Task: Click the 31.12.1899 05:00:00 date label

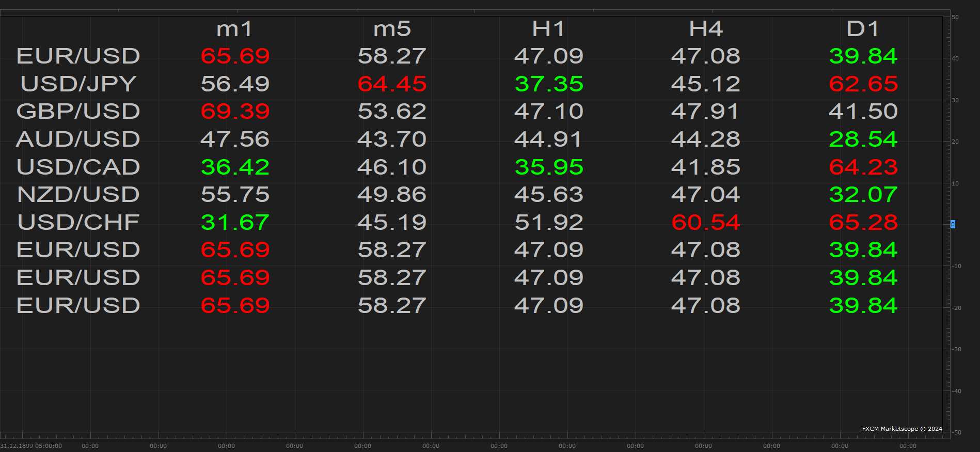Action: pyautogui.click(x=31, y=446)
